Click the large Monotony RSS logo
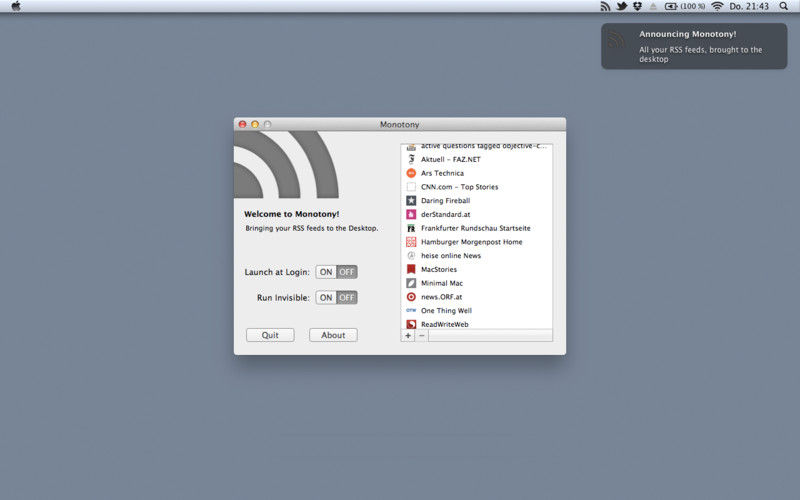 click(286, 165)
